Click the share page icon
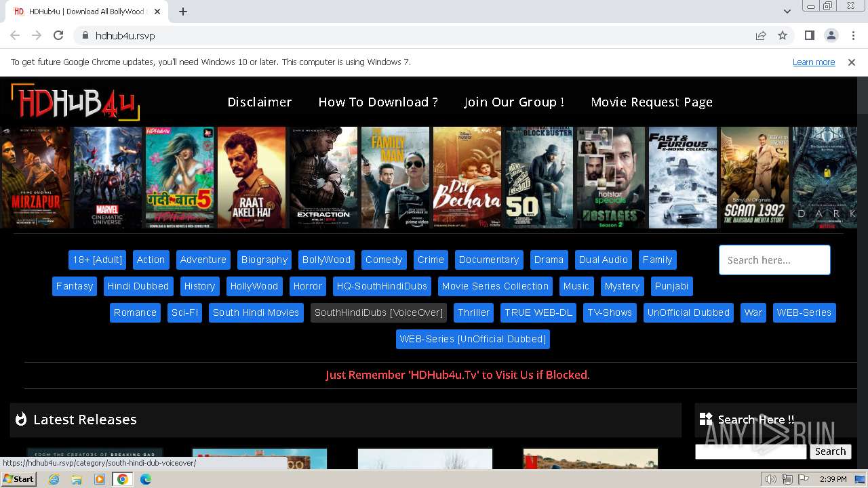Screen dimensions: 868x488 pyautogui.click(x=761, y=35)
